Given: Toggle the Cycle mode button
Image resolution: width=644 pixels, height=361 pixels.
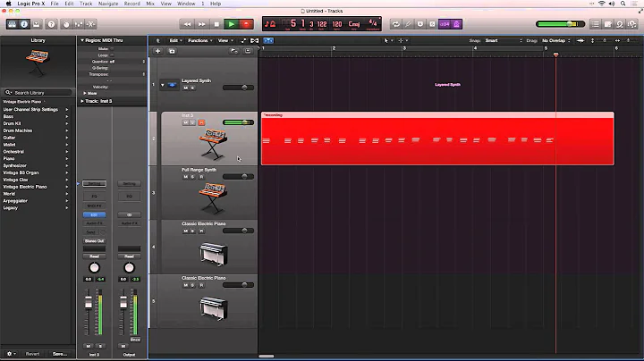Looking at the screenshot, I should 395,24.
